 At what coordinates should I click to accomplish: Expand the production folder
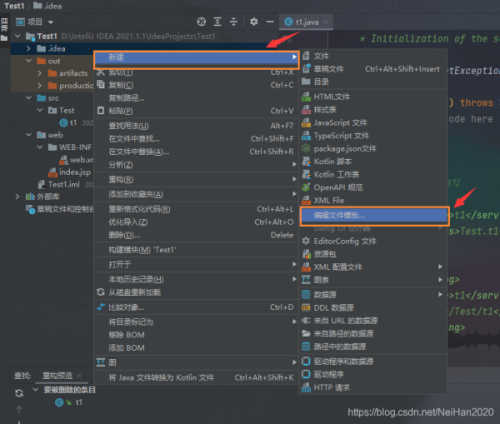(x=40, y=86)
